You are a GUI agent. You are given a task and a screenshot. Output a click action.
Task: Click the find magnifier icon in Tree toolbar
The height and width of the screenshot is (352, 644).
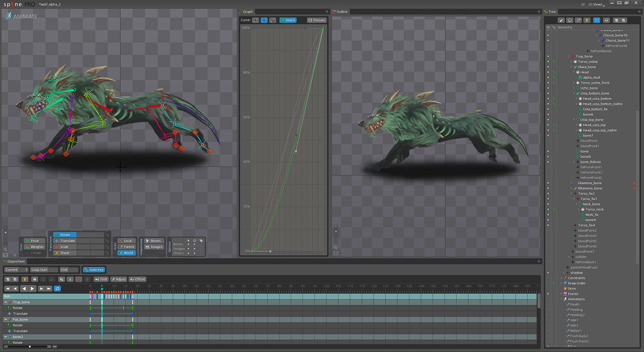606,20
